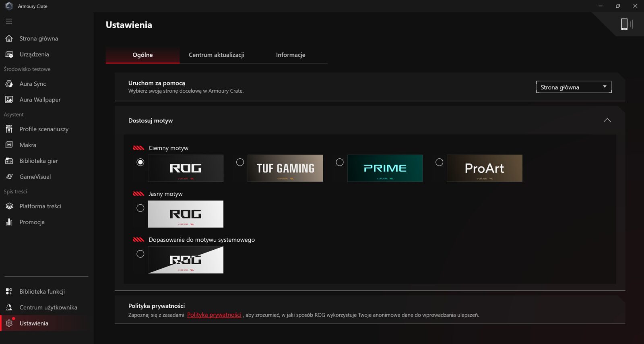Open the Polityka prywatności link
The image size is (644, 344).
[x=214, y=315]
